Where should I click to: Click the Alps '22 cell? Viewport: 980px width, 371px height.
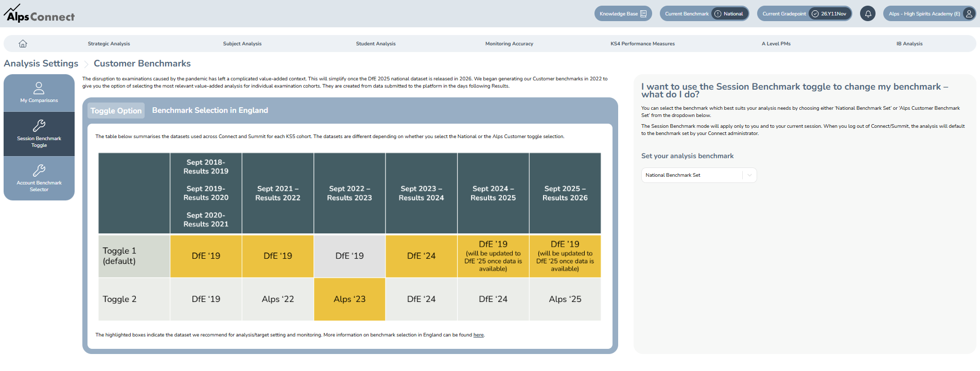coord(278,299)
